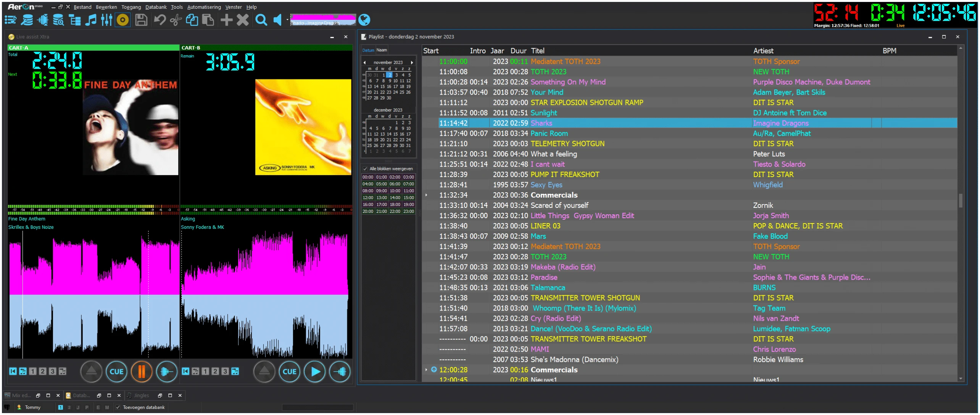The width and height of the screenshot is (980, 415).
Task: Open dropdown arrow next to speaker icon
Action: point(287,20)
